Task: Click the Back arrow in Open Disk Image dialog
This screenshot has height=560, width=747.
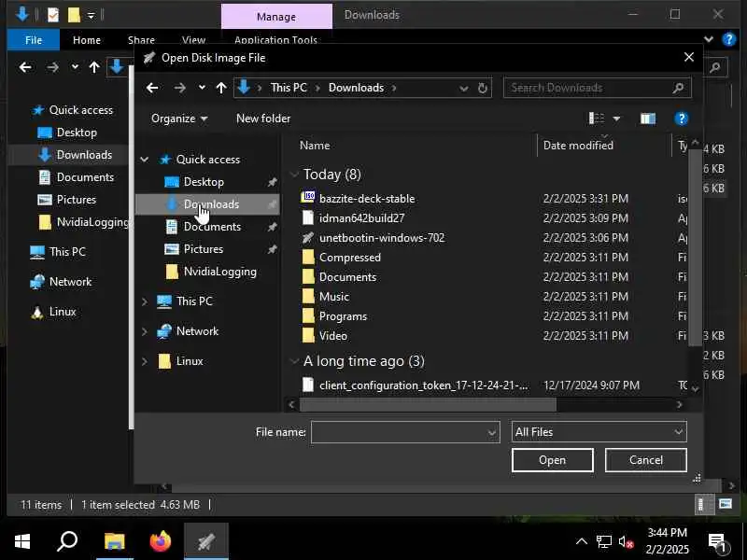Action: click(152, 88)
